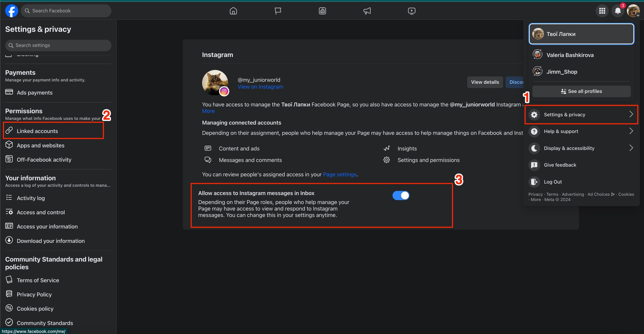Expand Settings & privacy submenu chevron
644x334 pixels.
[631, 114]
